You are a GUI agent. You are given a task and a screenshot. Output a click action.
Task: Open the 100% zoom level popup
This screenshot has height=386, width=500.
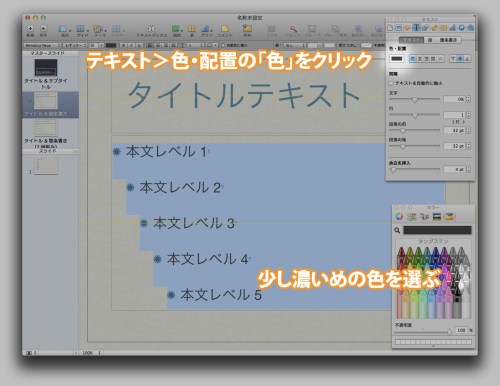coord(91,352)
